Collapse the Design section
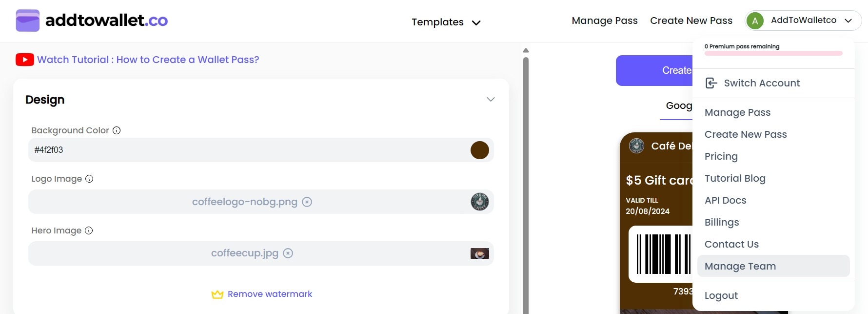This screenshot has height=314, width=868. point(491,100)
